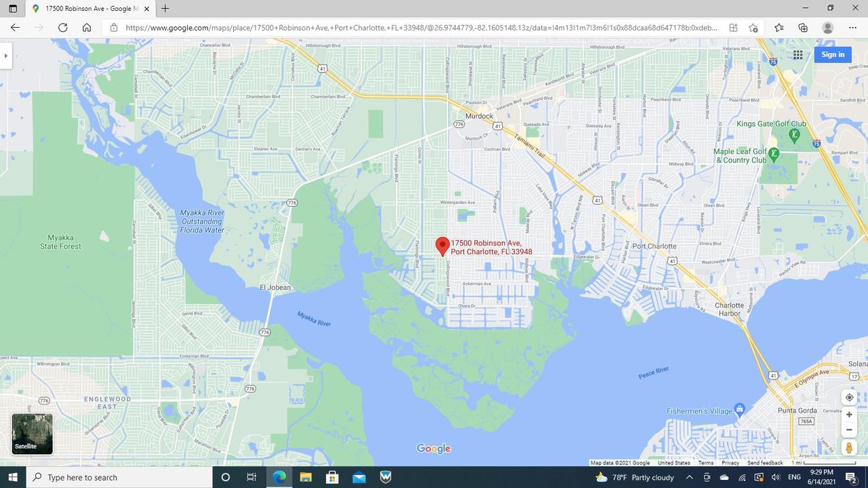This screenshot has height=488, width=868.
Task: Open the volume control
Action: [x=776, y=477]
